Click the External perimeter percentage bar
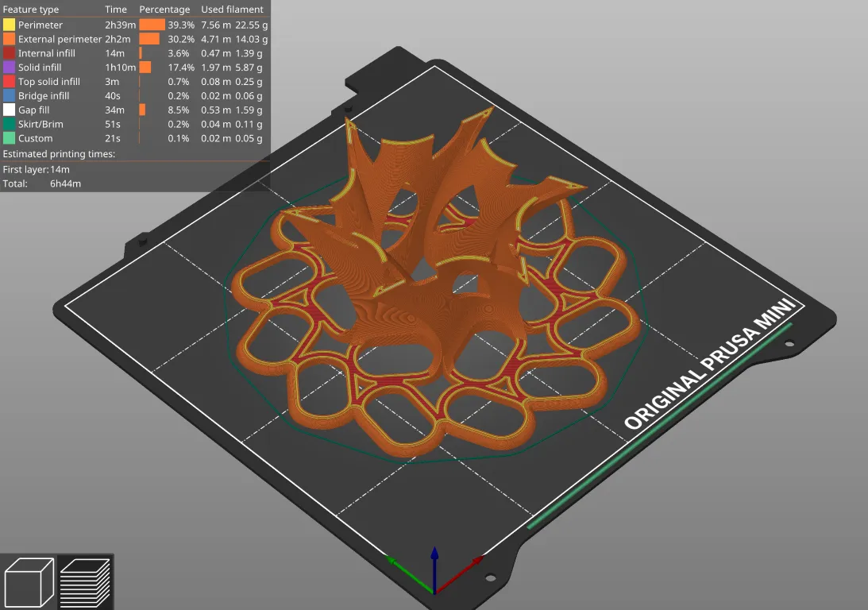Viewport: 868px width, 610px height. (x=149, y=39)
